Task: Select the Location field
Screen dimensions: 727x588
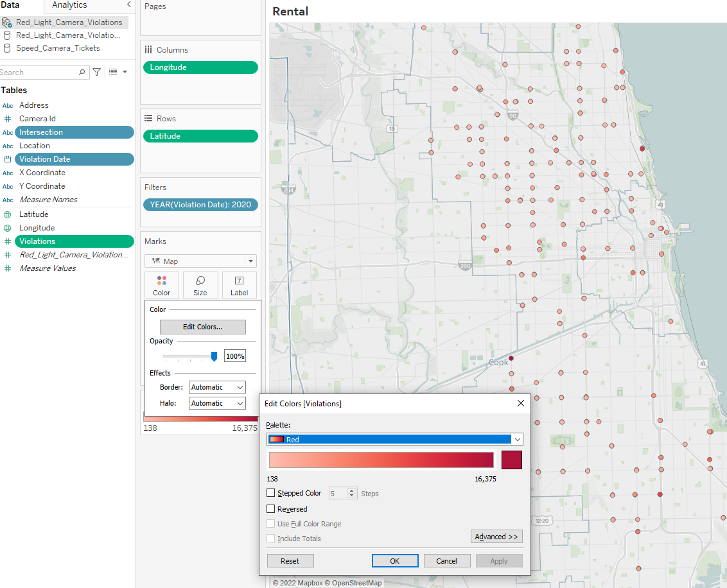Action: tap(34, 146)
